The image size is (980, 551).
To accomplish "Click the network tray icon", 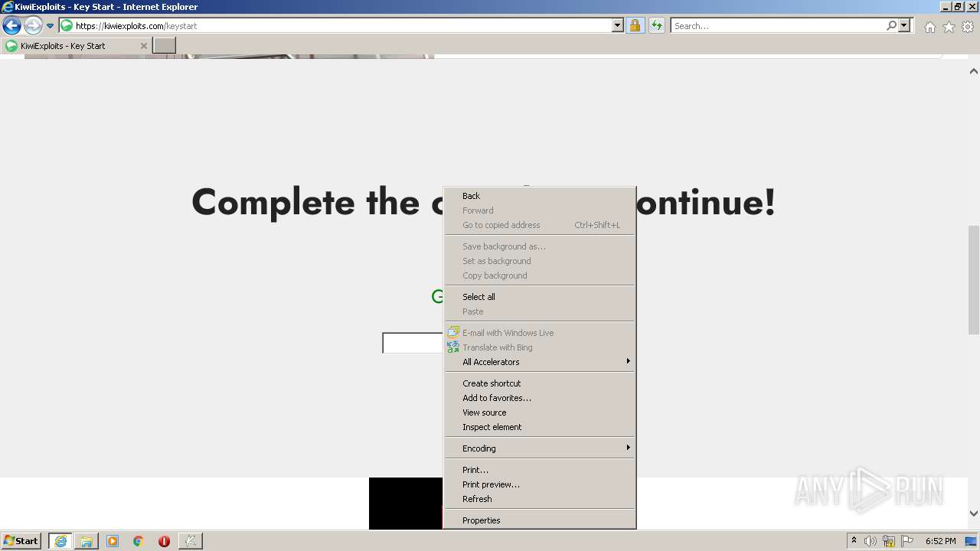I will pyautogui.click(x=889, y=541).
